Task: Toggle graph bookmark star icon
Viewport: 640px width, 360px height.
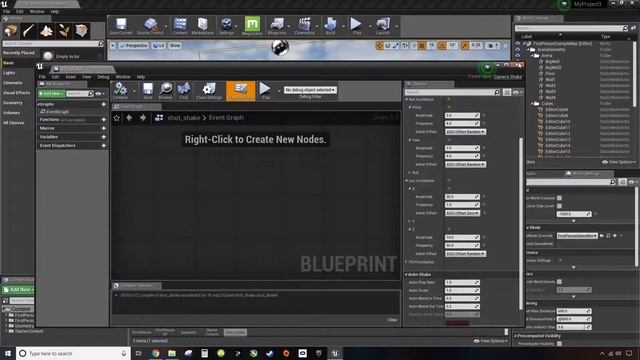Action: point(117,118)
